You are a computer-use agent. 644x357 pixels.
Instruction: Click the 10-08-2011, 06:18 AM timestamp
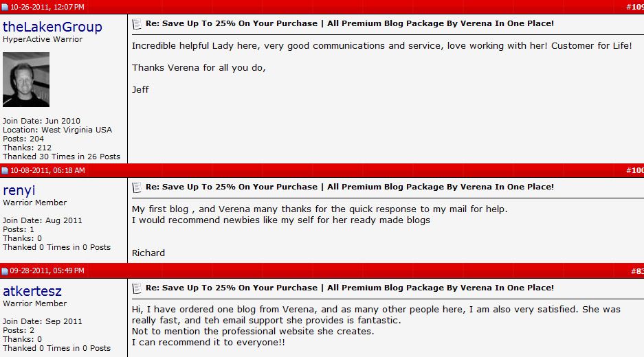click(x=47, y=170)
